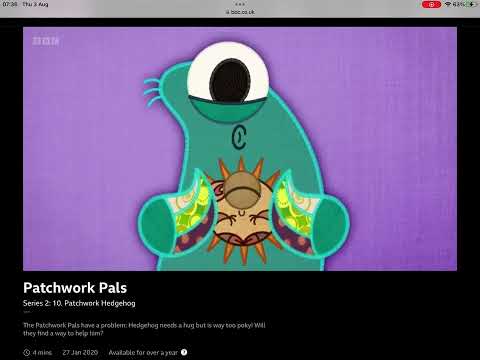Tap the 'Thu 3 Aug' date in status bar

point(35,4)
